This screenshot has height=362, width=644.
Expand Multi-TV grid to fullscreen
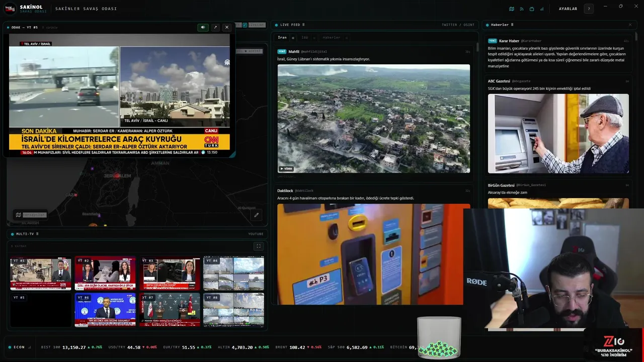click(259, 246)
